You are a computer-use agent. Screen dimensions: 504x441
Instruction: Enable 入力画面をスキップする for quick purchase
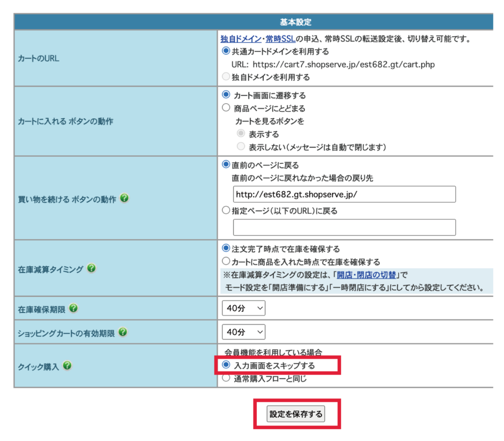pos(226,365)
